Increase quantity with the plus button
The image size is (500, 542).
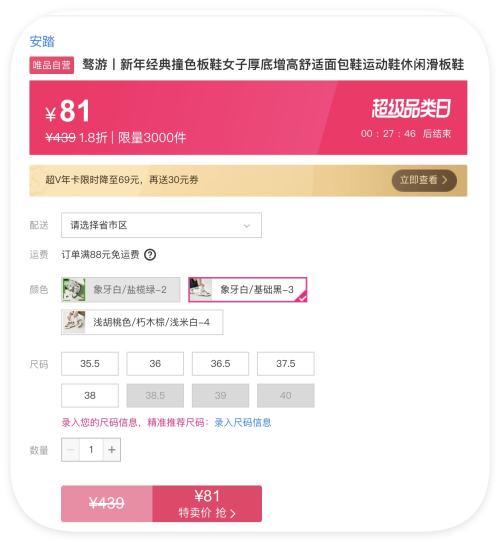(x=112, y=449)
